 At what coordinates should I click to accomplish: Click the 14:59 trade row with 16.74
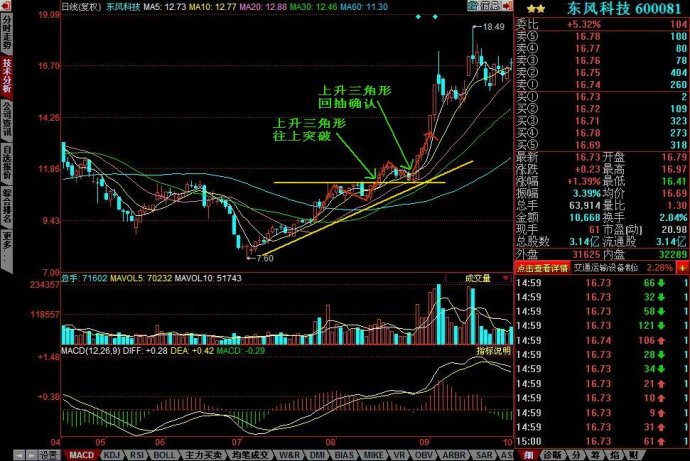(x=602, y=340)
